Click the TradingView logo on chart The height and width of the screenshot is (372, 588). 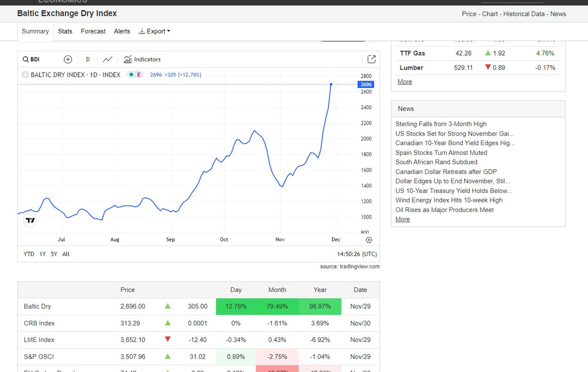coord(30,220)
